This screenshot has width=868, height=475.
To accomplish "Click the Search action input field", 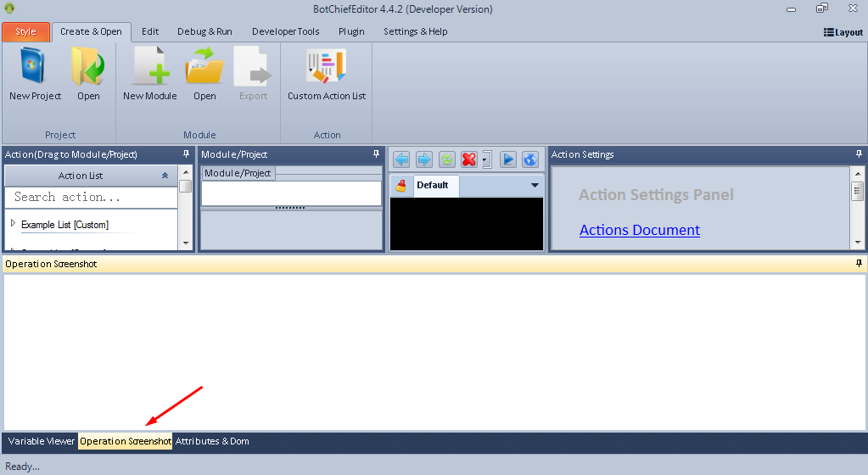I will pyautogui.click(x=91, y=198).
